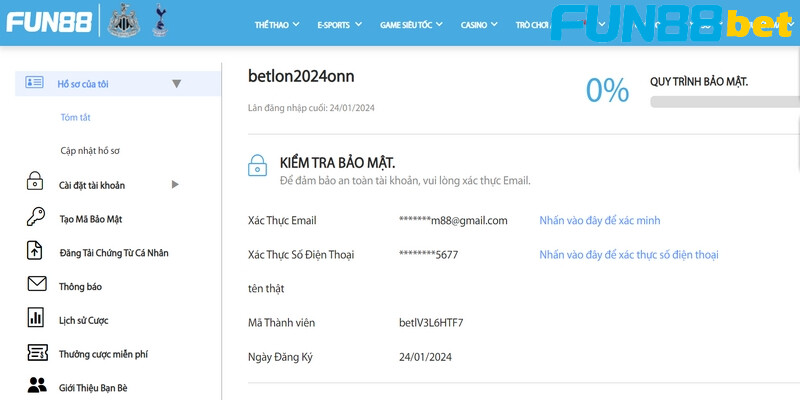This screenshot has height=400, width=800.
Task: Click the security process progress bar
Action: [724, 102]
